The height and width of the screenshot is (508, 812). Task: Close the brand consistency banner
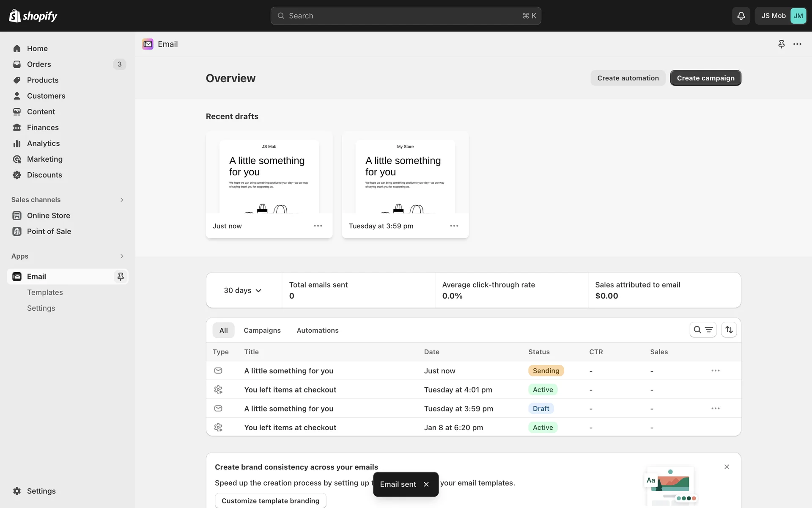727,467
